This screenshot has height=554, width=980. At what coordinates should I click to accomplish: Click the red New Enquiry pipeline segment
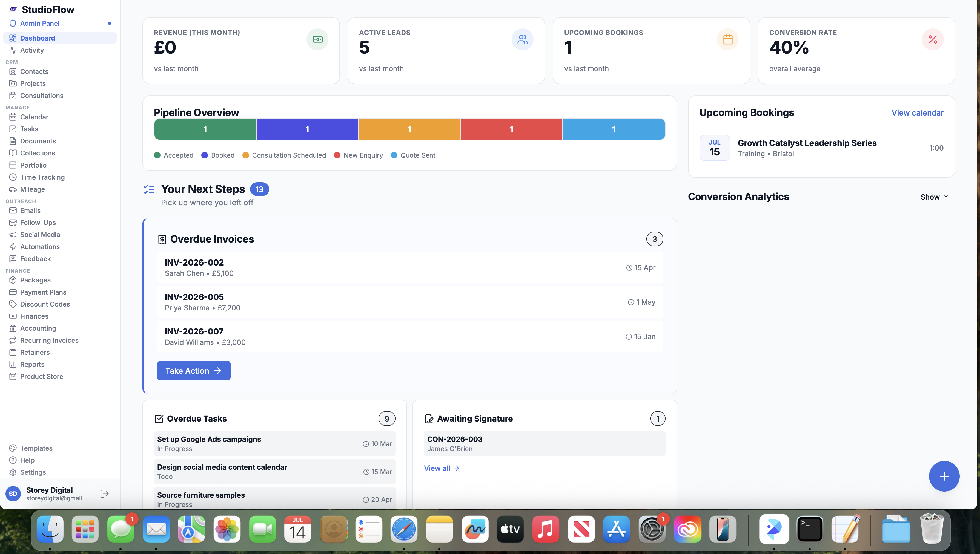(511, 129)
